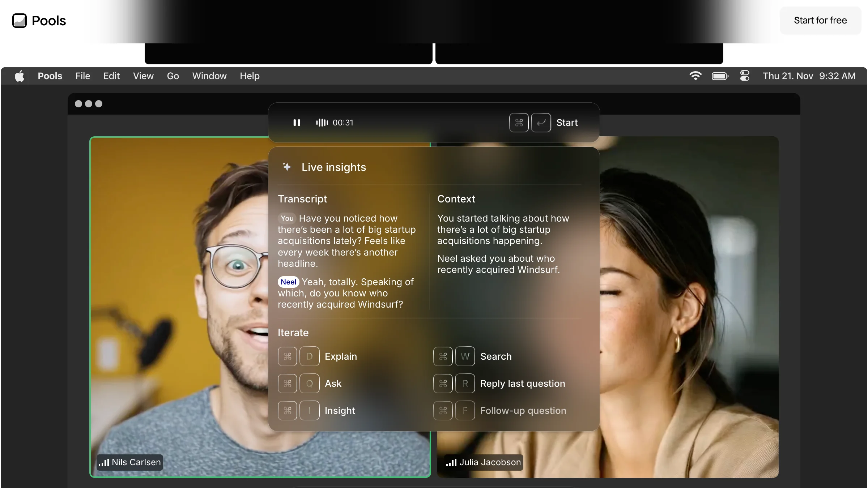Open the Apple menu

[20, 76]
